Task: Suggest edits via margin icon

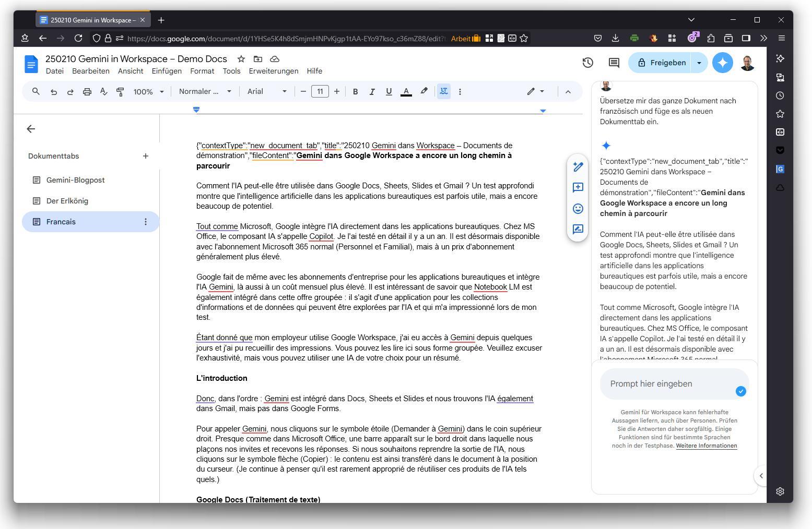Action: pyautogui.click(x=578, y=230)
